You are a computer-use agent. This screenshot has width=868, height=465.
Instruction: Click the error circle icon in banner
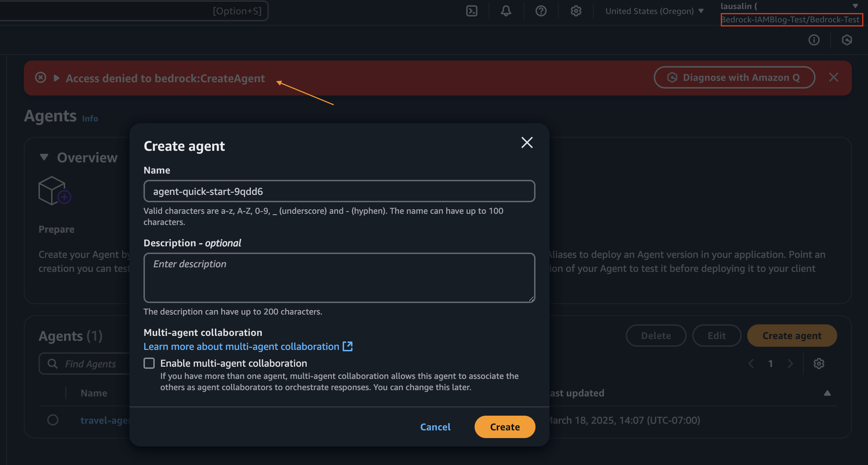(41, 77)
